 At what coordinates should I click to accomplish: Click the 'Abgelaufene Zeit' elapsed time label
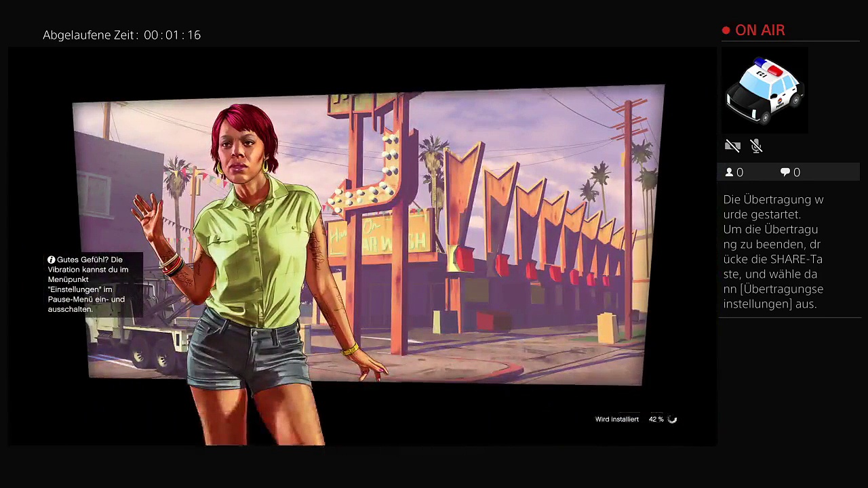(x=90, y=35)
